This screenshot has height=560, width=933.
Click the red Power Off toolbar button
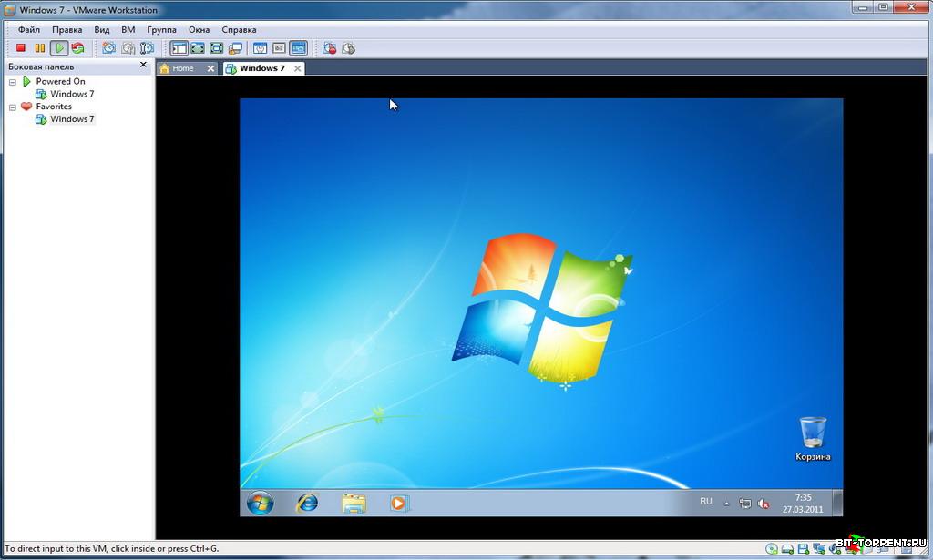click(x=21, y=48)
